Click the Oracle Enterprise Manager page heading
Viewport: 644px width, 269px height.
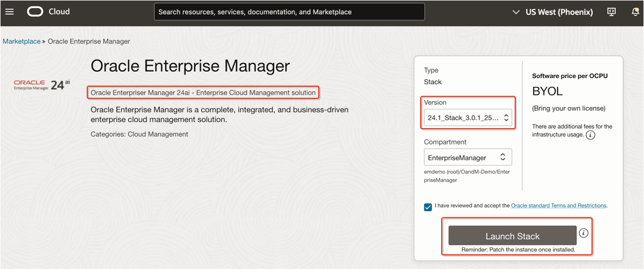point(190,66)
